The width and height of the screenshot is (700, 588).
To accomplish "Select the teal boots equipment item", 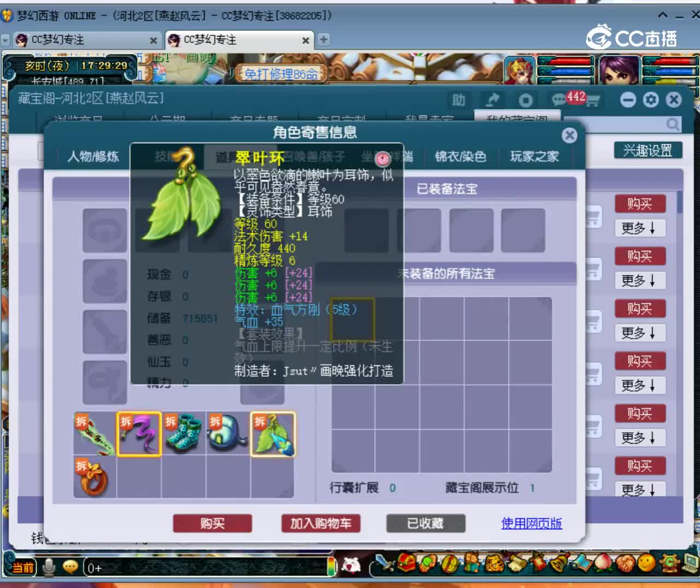I will (x=184, y=434).
